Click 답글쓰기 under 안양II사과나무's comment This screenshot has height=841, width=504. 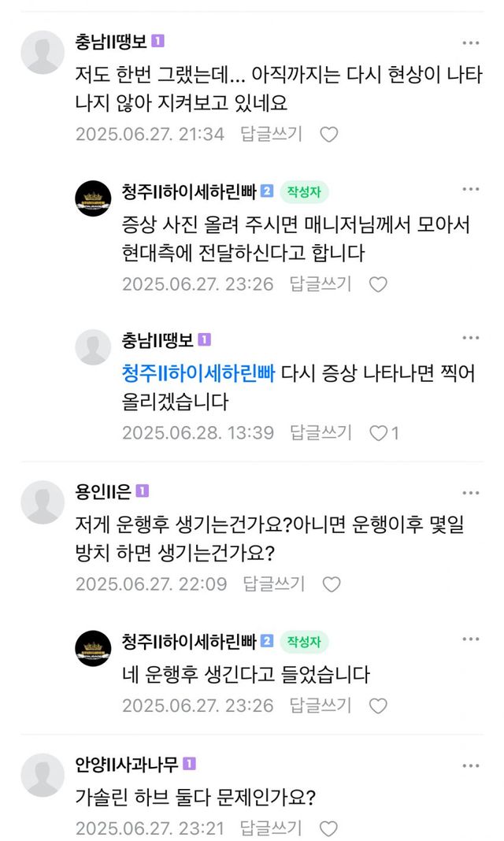tap(271, 828)
